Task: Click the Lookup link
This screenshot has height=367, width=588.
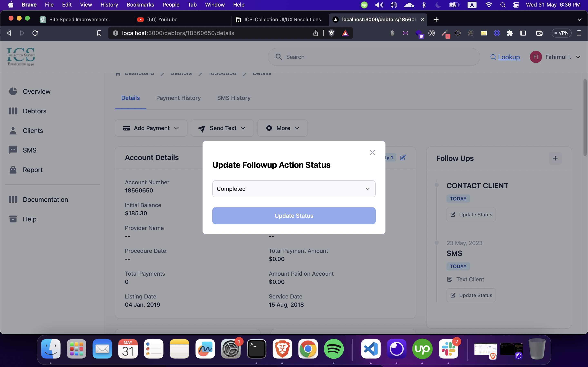Action: click(x=509, y=57)
